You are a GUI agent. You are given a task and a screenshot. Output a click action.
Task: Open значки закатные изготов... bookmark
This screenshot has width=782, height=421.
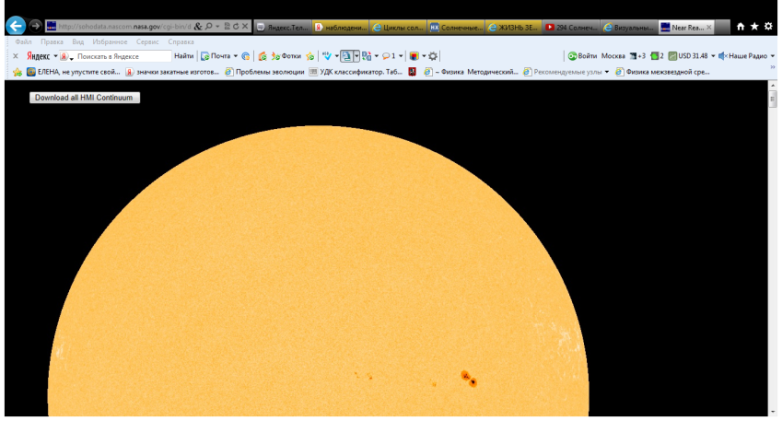173,72
